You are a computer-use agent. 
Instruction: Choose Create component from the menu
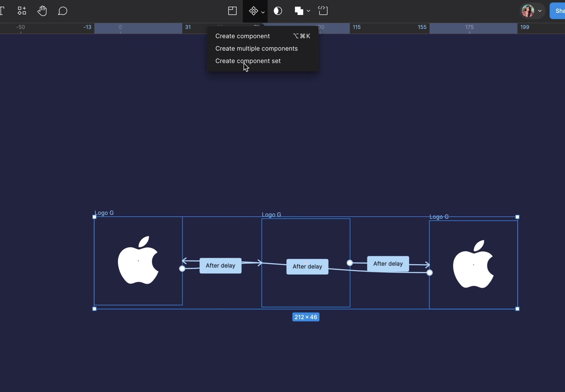(242, 36)
